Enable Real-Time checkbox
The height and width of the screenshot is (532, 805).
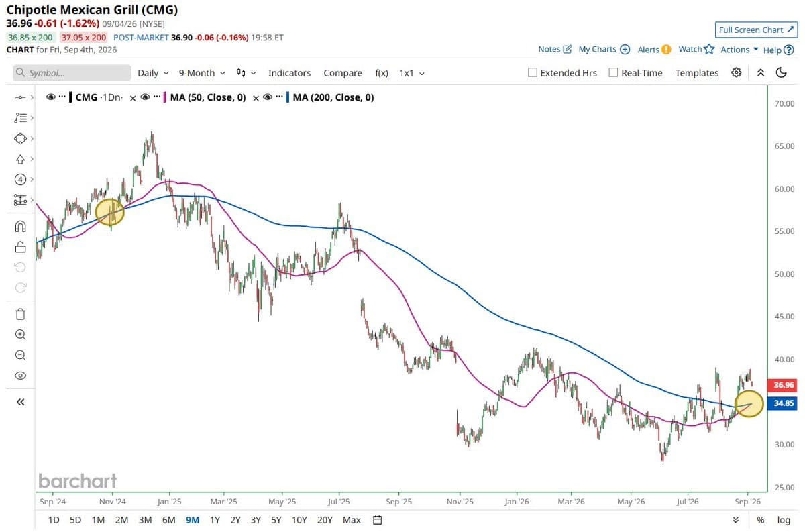(613, 72)
